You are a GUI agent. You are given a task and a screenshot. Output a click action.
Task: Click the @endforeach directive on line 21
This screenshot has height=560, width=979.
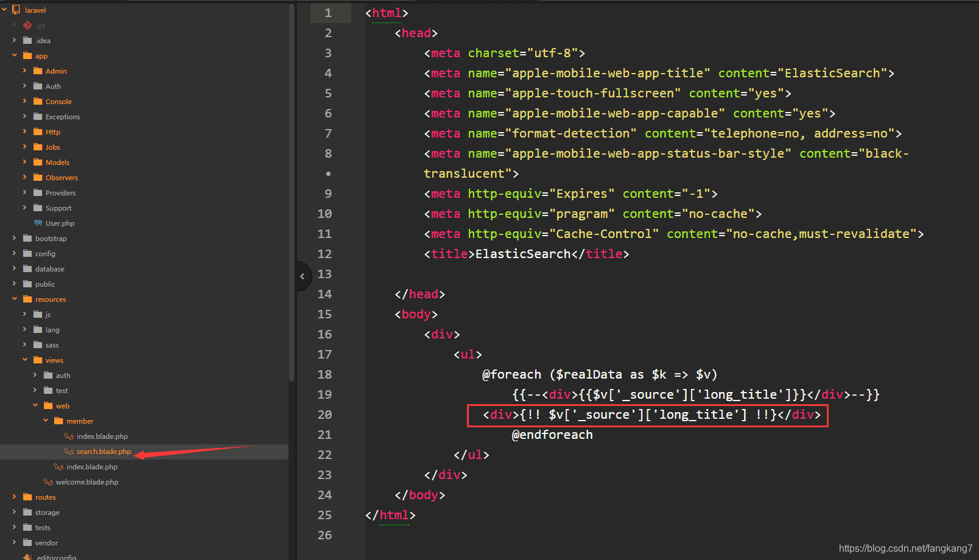(x=552, y=435)
